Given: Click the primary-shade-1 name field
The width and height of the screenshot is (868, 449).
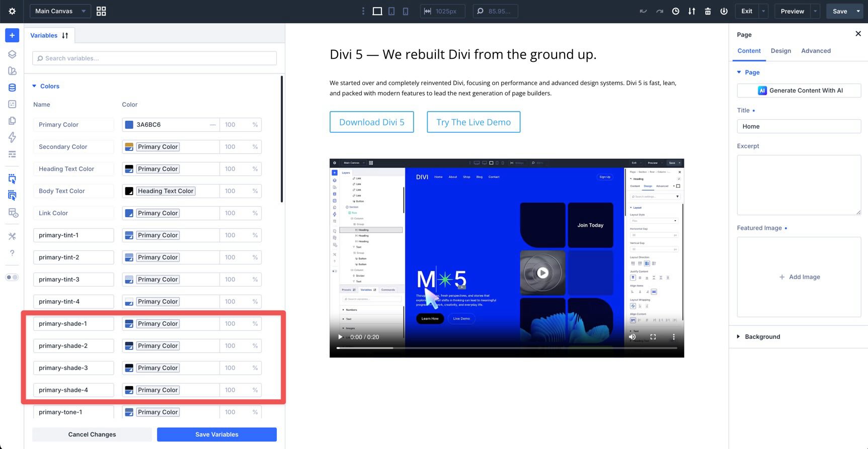Looking at the screenshot, I should (x=73, y=324).
